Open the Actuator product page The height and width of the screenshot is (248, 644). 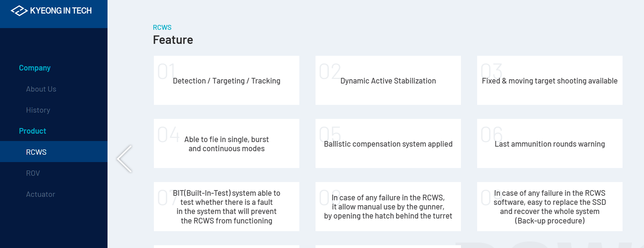[x=40, y=194]
